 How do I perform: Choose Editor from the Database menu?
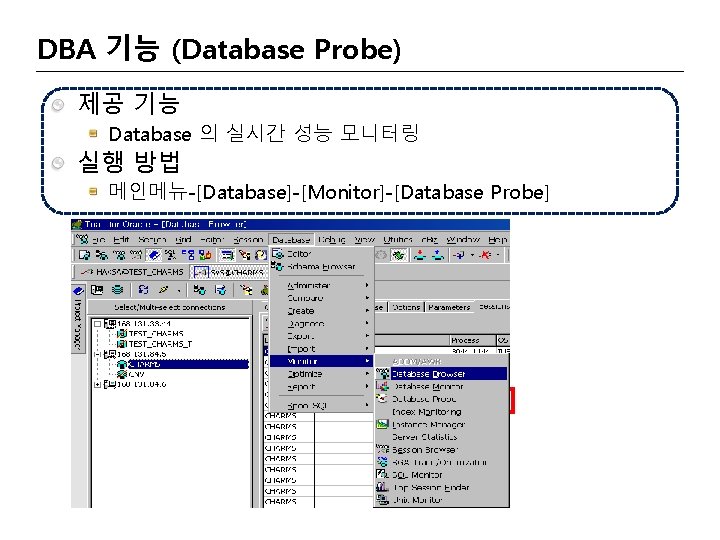[x=321, y=253]
